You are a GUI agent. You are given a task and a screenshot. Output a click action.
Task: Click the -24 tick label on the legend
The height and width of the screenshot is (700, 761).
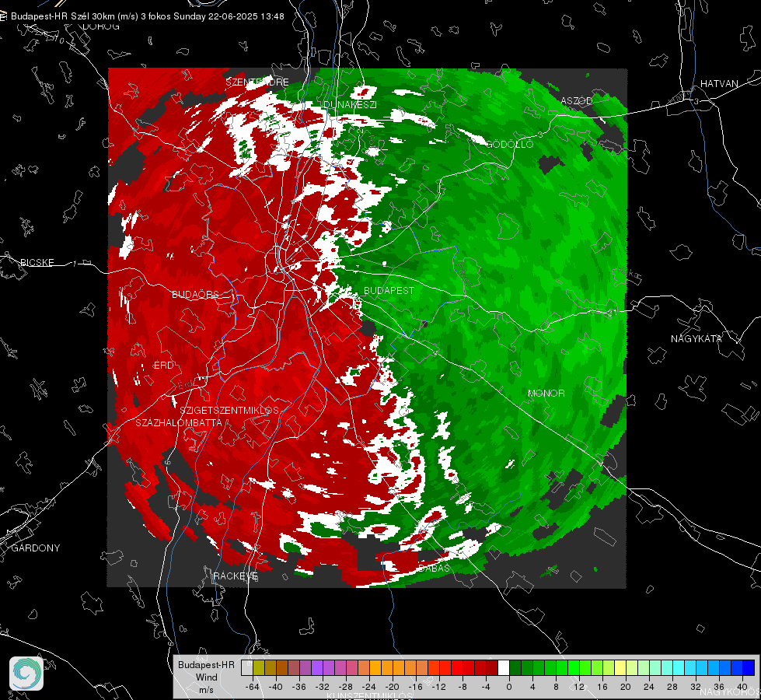coord(368,687)
